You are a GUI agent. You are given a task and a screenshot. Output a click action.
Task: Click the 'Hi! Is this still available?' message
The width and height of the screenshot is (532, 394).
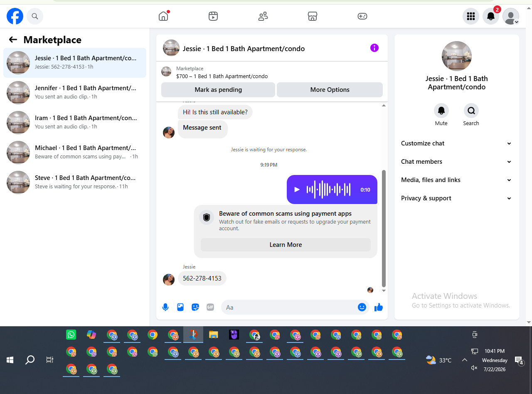[215, 112]
